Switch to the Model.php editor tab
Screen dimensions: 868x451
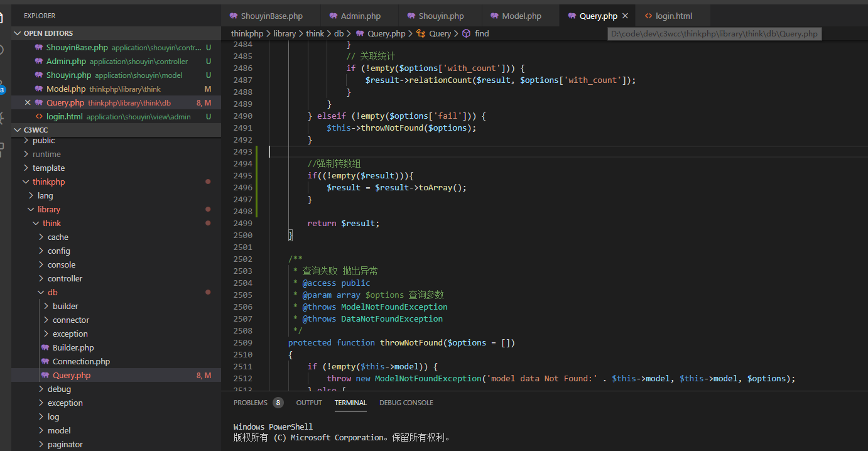pos(521,16)
